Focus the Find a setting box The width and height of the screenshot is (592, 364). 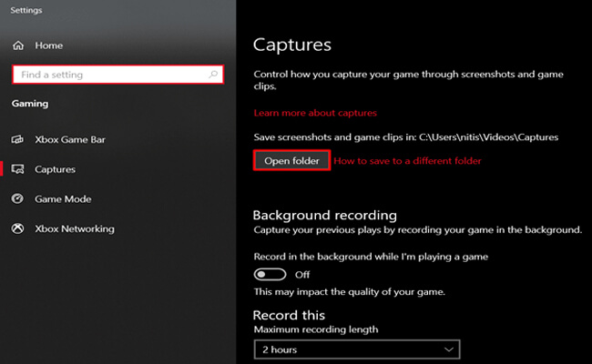[117, 75]
